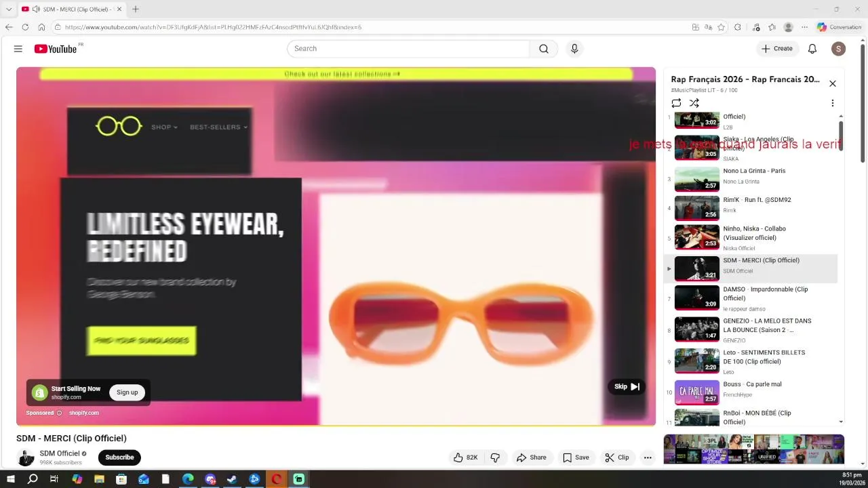Go back in browser history
The height and width of the screenshot is (488, 868).
click(9, 27)
